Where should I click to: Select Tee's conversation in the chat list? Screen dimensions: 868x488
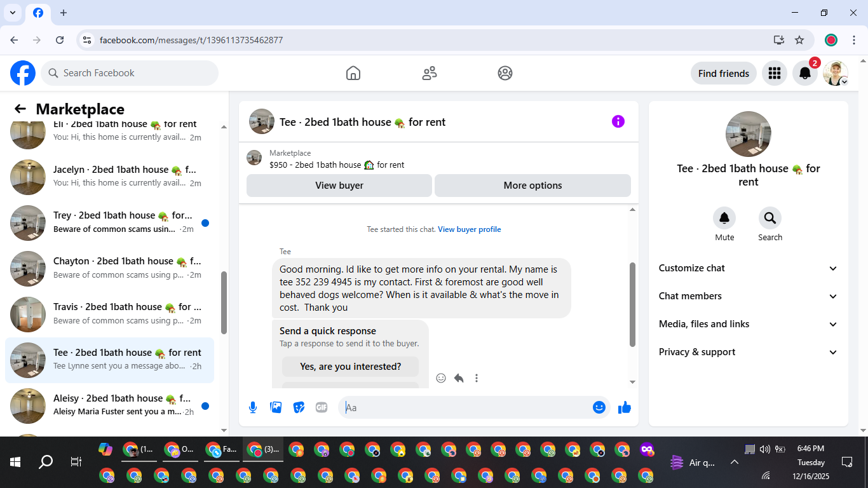(x=109, y=360)
